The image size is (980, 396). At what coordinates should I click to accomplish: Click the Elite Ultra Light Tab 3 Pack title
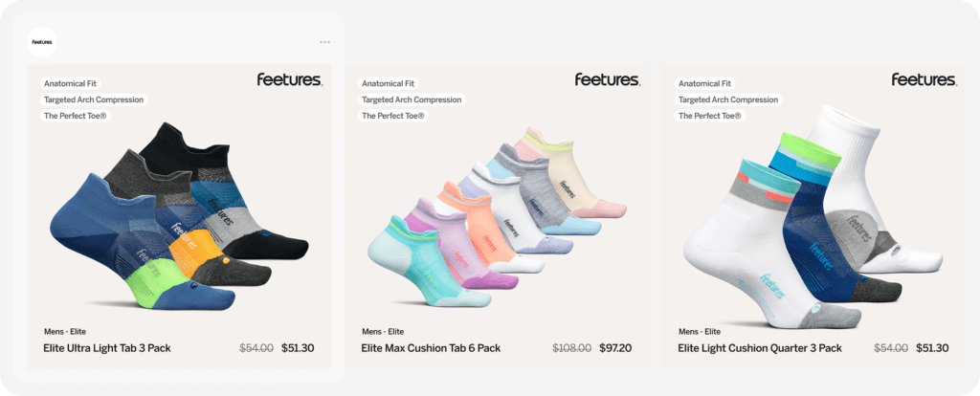pos(107,348)
